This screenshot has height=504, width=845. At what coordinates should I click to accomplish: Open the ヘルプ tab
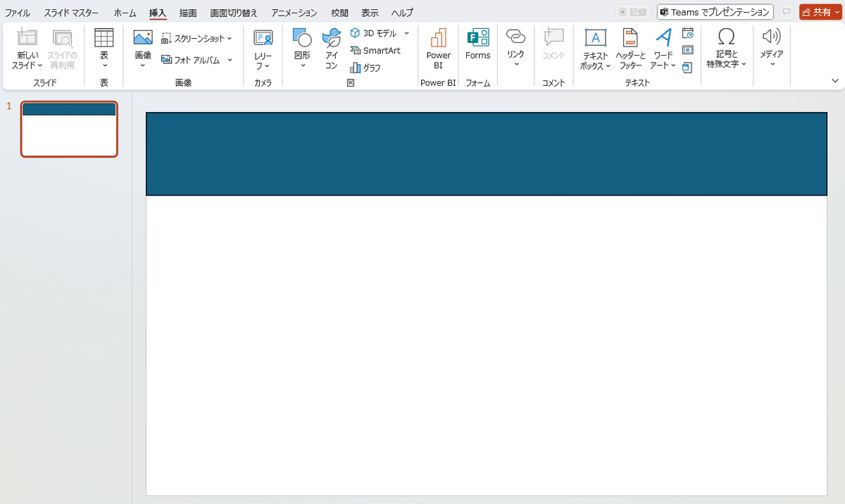402,13
